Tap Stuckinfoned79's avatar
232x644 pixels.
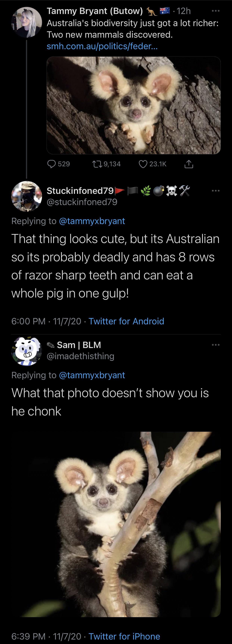pos(27,196)
